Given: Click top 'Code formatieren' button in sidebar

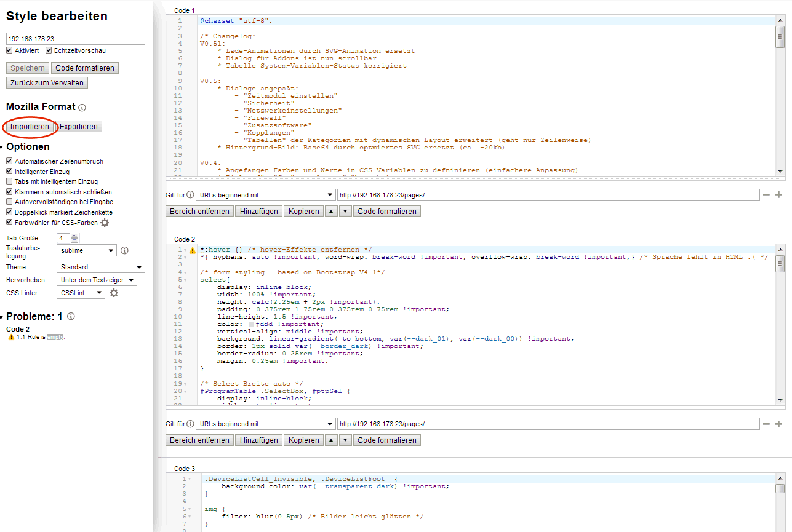Looking at the screenshot, I should 85,68.
